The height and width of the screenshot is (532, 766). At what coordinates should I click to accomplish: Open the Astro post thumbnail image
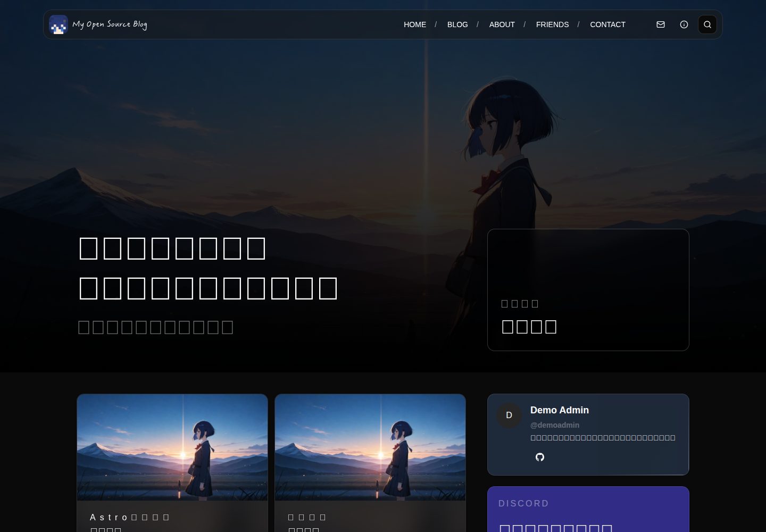coord(172,447)
